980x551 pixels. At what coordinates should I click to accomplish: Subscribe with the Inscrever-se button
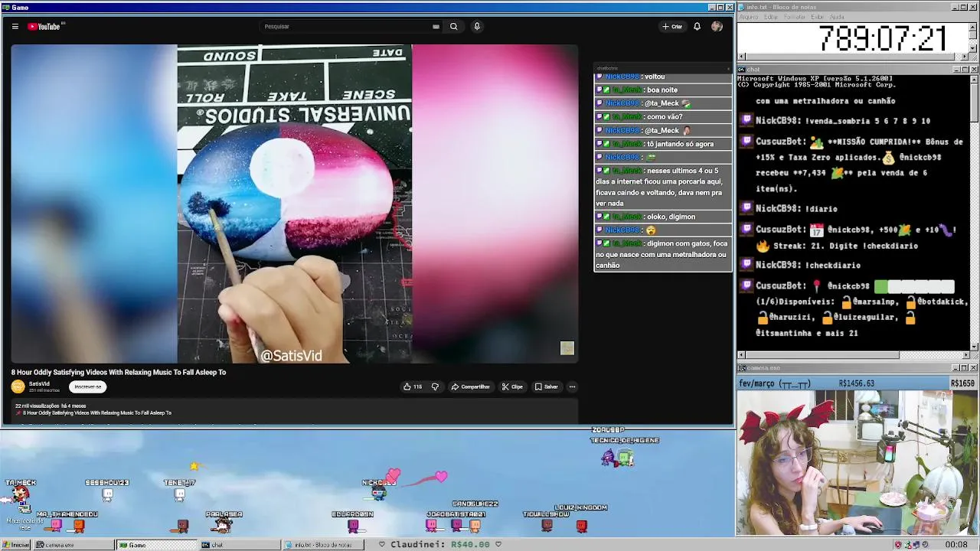coord(87,386)
